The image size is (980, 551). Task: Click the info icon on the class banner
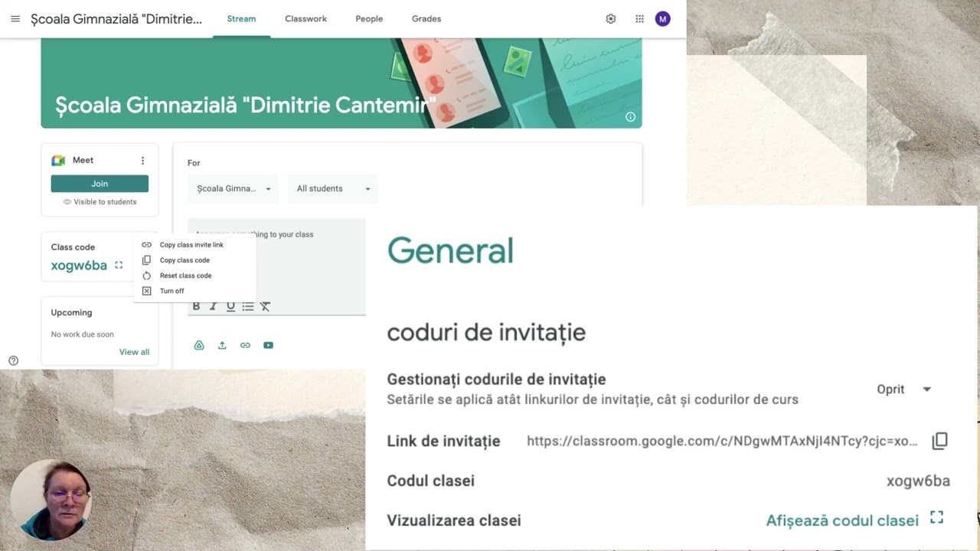[x=631, y=117]
